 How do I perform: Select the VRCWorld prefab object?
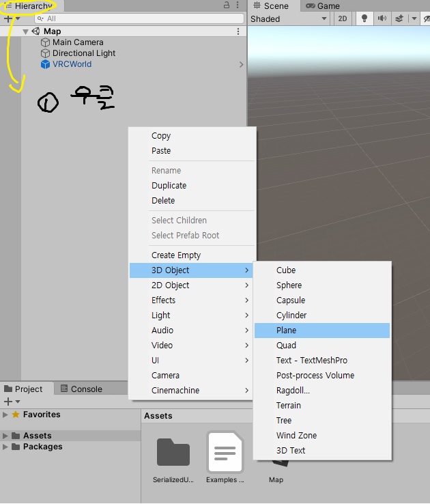click(72, 64)
